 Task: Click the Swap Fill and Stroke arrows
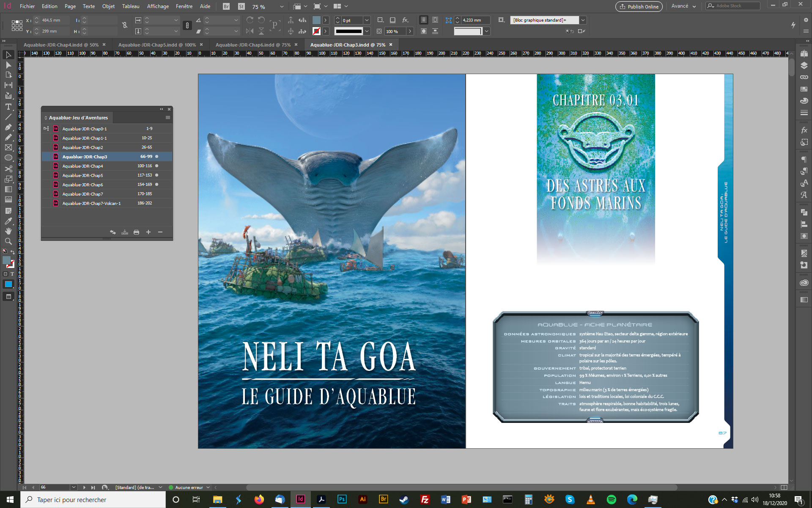(x=13, y=252)
